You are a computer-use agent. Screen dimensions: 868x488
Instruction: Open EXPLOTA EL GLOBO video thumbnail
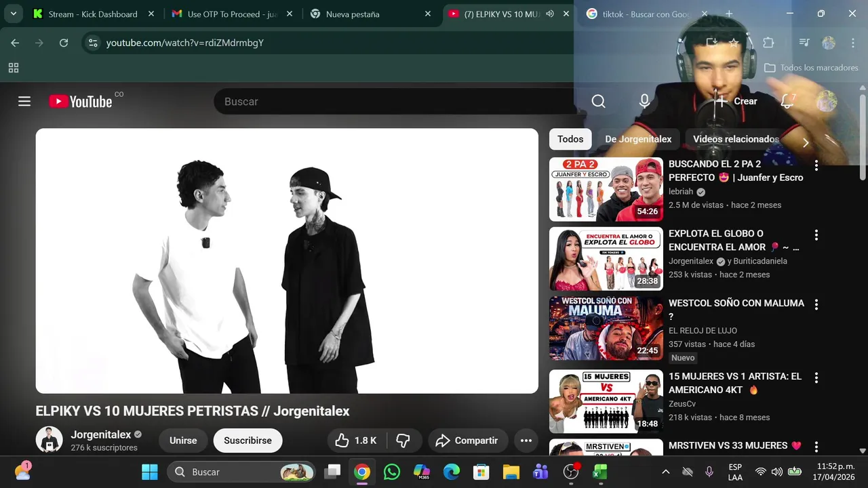pos(606,259)
